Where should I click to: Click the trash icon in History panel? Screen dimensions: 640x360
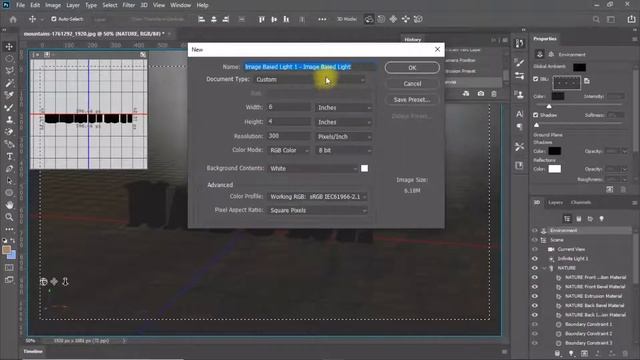point(494,94)
